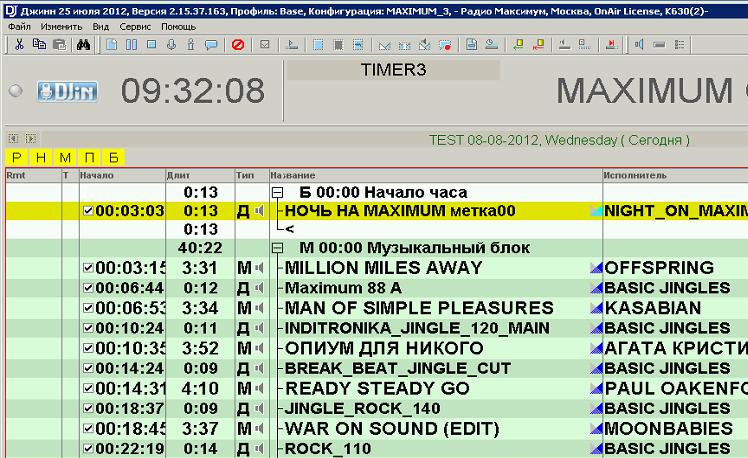Click the DJin logo button
The width and height of the screenshot is (748, 458).
[67, 91]
